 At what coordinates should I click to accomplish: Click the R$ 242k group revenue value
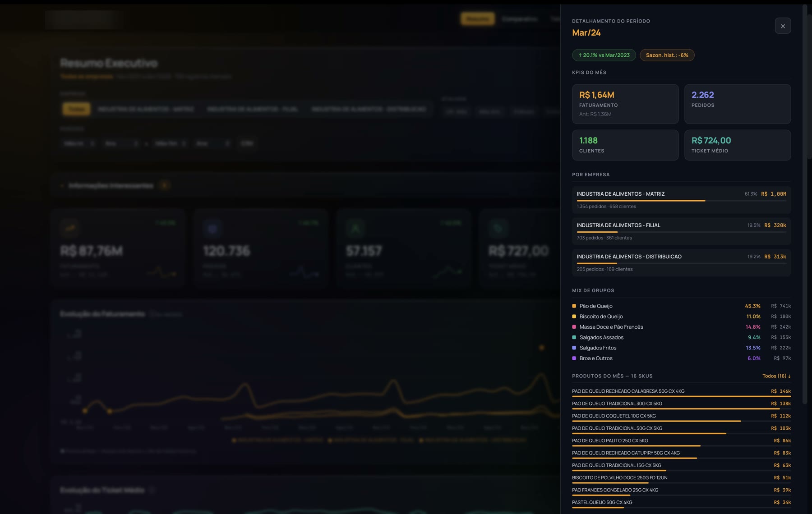point(781,327)
